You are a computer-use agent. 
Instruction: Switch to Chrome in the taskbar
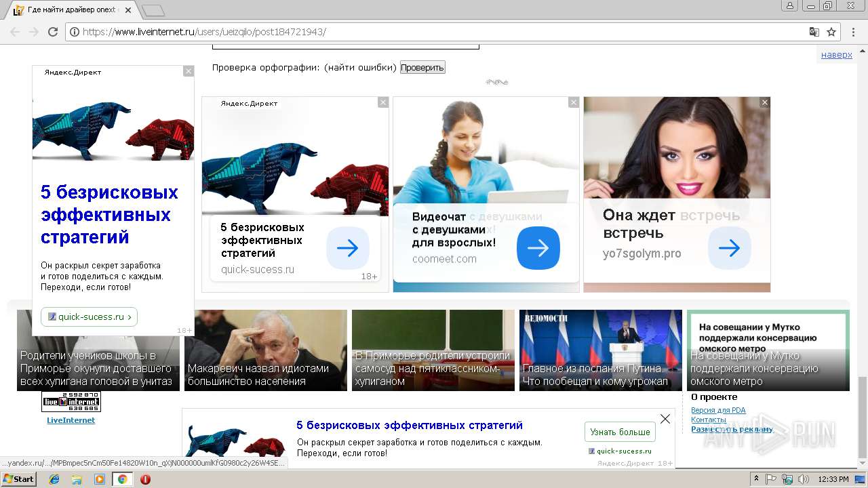(x=122, y=479)
